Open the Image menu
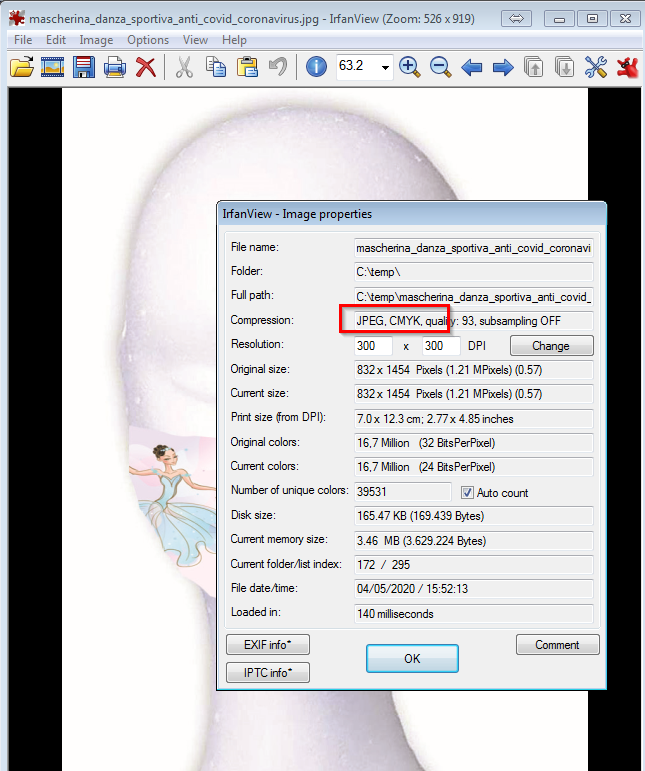This screenshot has height=771, width=645. [x=96, y=40]
